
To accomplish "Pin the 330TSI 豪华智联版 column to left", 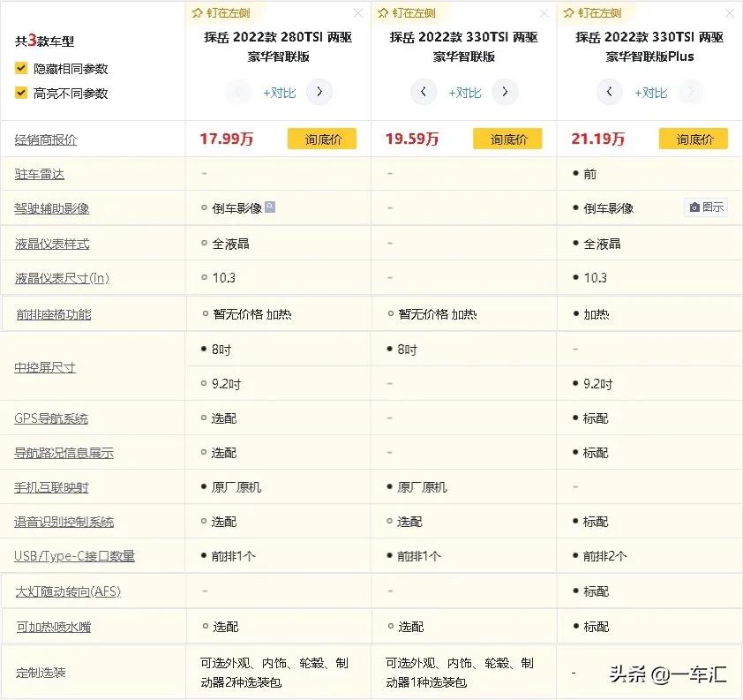I will [x=406, y=13].
